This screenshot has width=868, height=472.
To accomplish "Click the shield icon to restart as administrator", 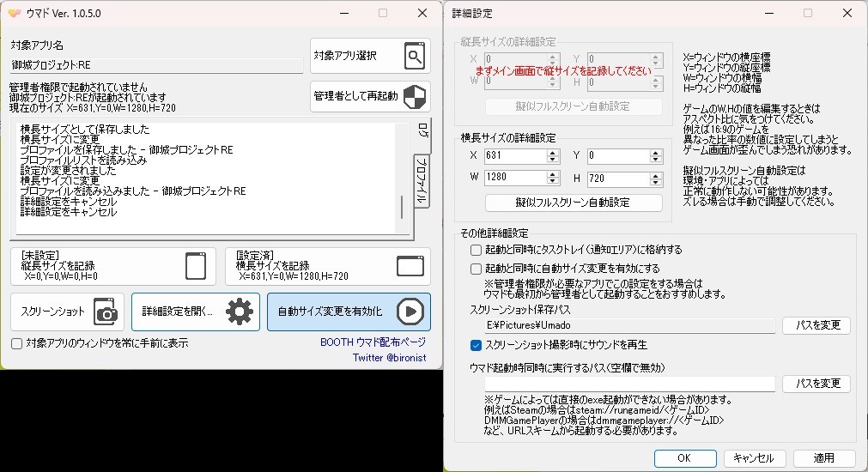I will 415,96.
